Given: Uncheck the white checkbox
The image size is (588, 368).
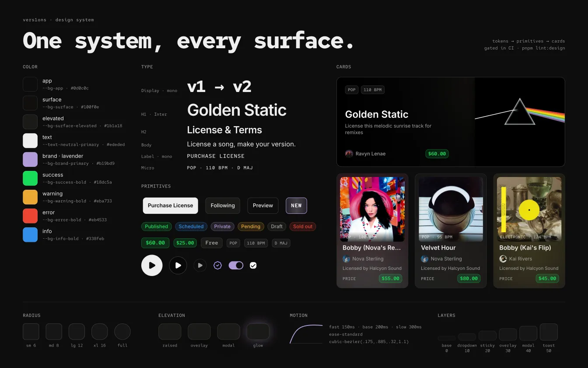Looking at the screenshot, I should (253, 265).
